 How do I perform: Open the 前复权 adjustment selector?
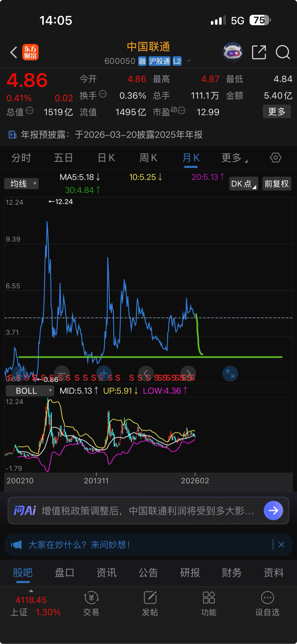(x=277, y=184)
